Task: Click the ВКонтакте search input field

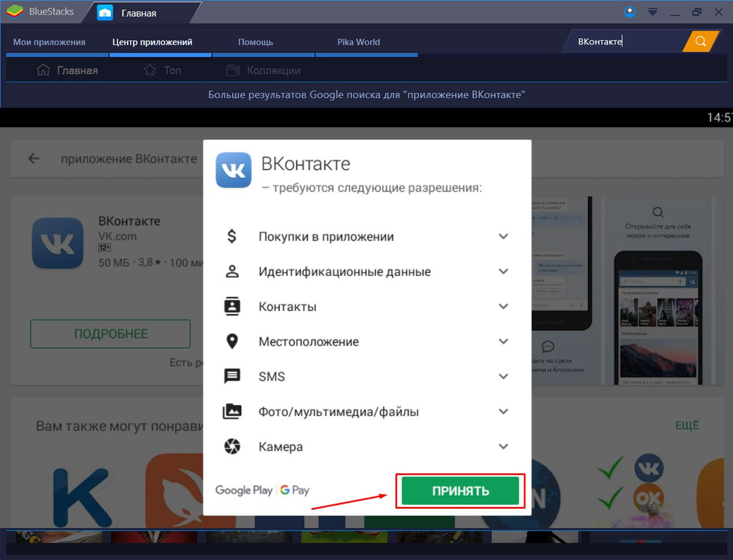Action: (x=626, y=41)
